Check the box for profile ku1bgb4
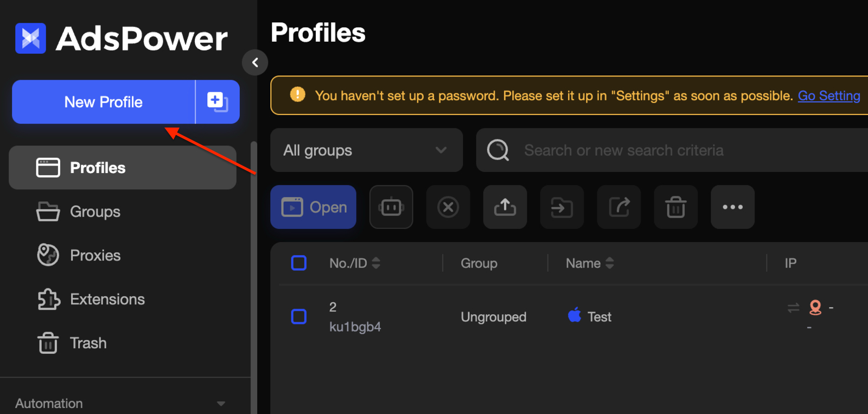This screenshot has width=868, height=414. (299, 316)
